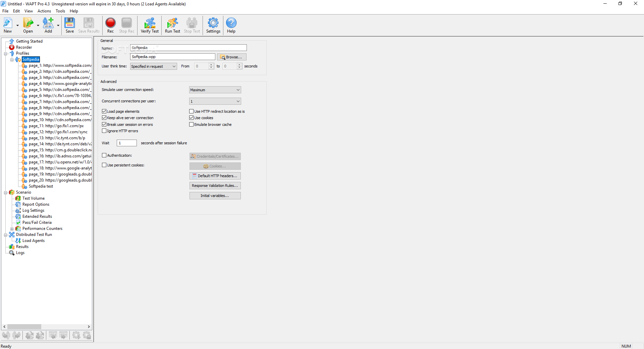Increase the From think time spinner

coord(211,65)
